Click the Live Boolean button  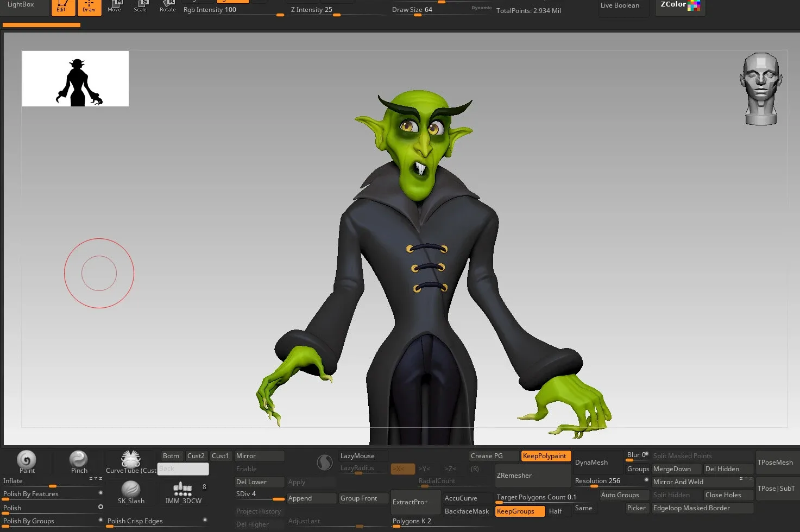(x=620, y=6)
